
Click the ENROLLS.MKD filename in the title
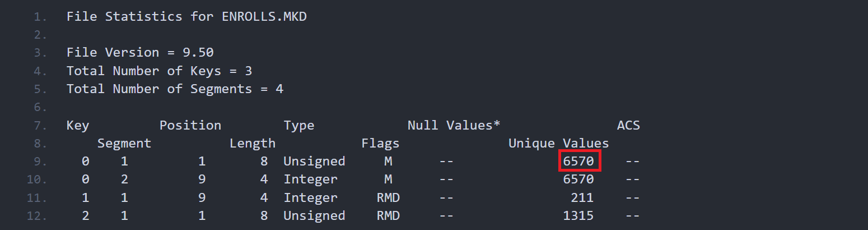(264, 17)
